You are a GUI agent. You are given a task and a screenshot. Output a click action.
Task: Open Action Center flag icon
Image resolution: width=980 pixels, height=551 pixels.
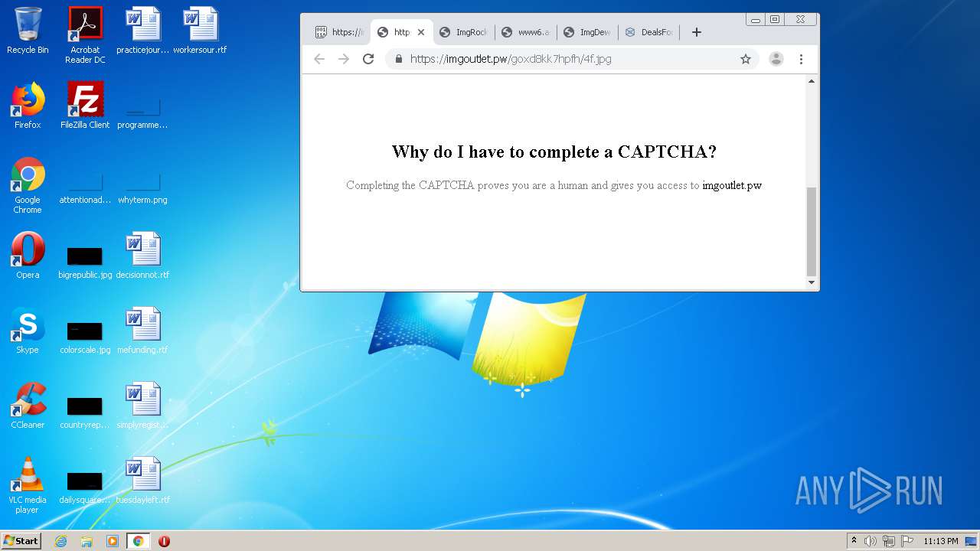(907, 541)
